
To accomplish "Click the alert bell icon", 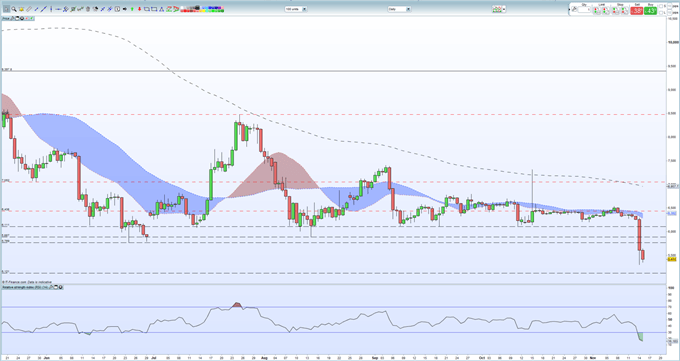I will tap(21, 9).
